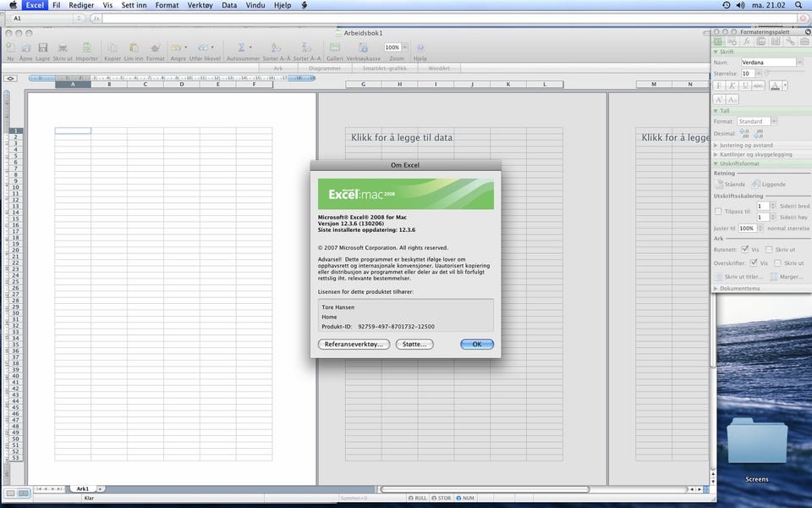Screen dimensions: 812x508
Task: Collapse the Utskriftsformat section
Action: point(716,163)
